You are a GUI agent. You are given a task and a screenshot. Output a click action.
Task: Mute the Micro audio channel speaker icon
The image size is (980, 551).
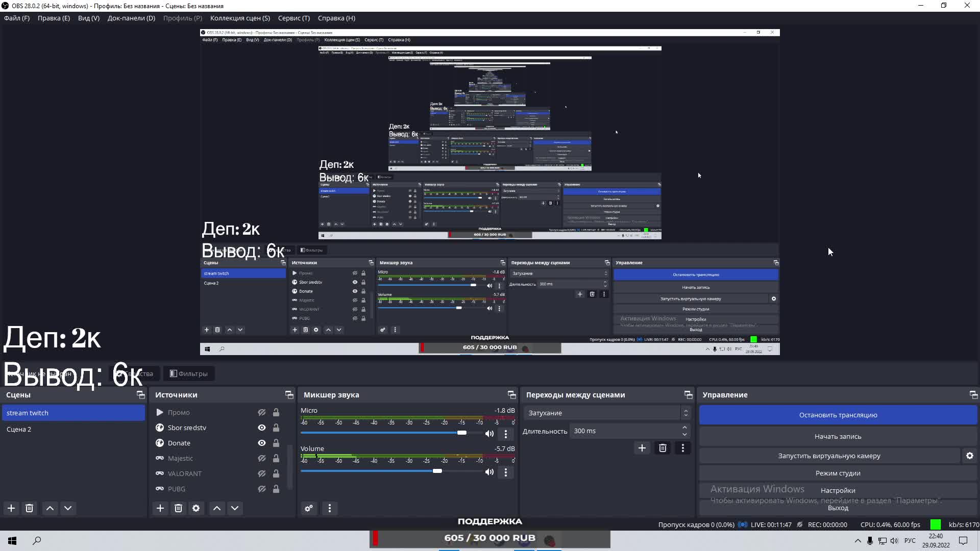coord(489,434)
